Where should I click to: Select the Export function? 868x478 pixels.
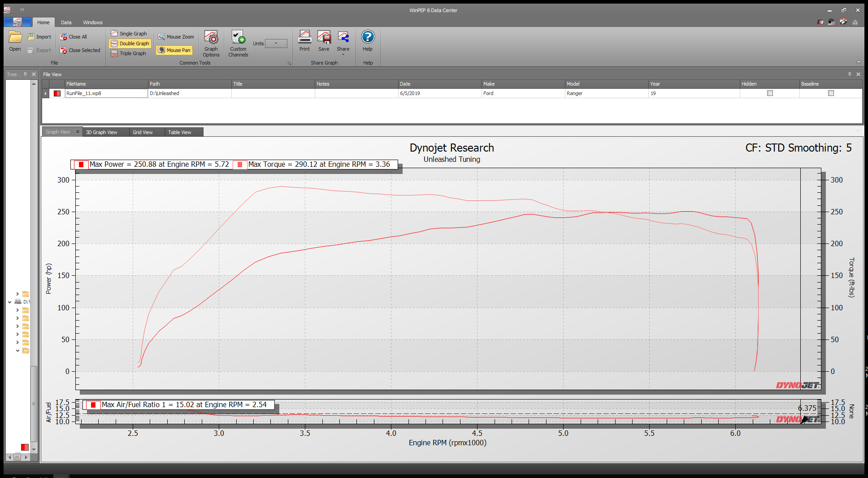click(x=39, y=50)
